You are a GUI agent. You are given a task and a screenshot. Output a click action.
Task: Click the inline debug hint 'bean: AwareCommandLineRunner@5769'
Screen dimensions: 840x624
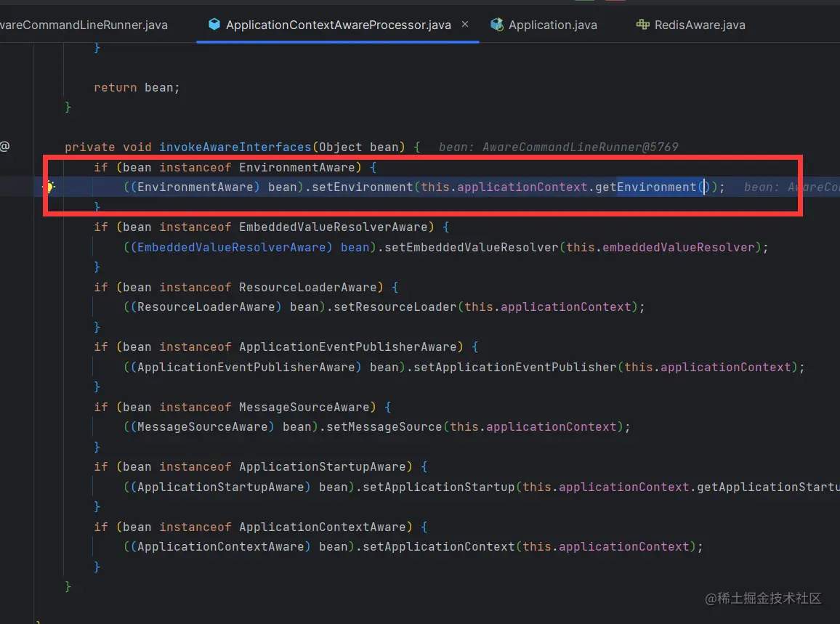(558, 147)
